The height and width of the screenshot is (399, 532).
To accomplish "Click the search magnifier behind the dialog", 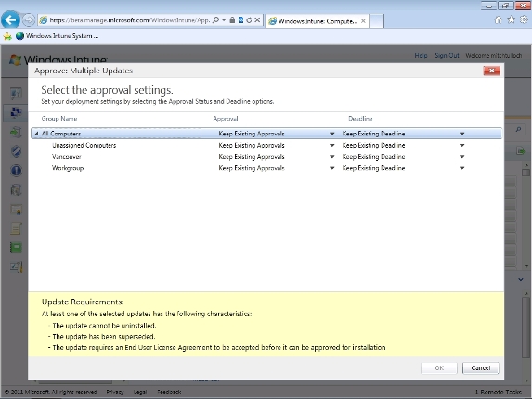I will coord(518,130).
